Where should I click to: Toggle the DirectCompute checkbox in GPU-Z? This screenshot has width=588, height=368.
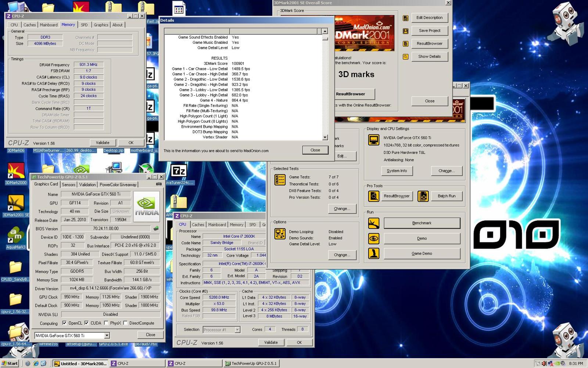tap(125, 323)
